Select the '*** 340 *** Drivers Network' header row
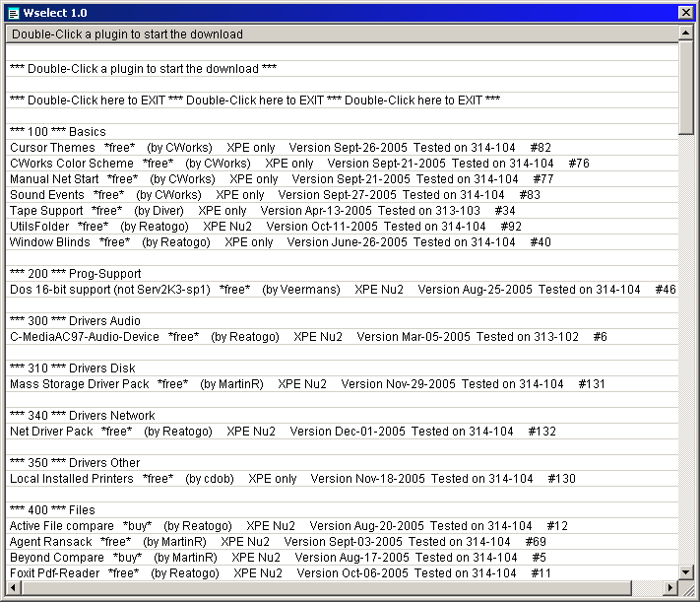 click(x=342, y=416)
